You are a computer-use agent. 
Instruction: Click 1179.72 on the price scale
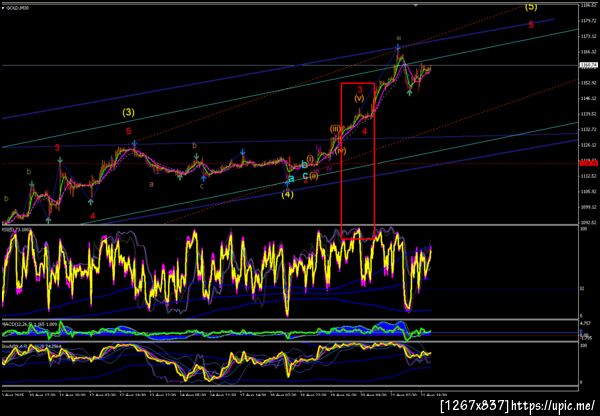[588, 20]
